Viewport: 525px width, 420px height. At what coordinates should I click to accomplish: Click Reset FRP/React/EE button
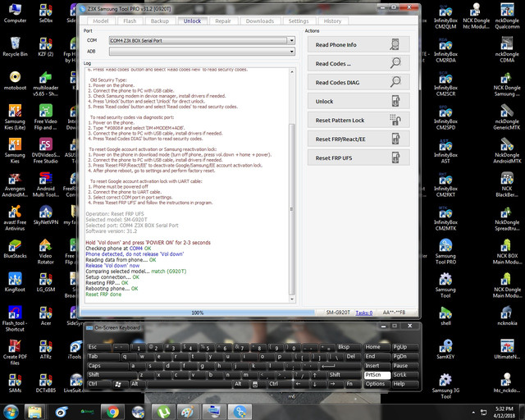point(358,139)
